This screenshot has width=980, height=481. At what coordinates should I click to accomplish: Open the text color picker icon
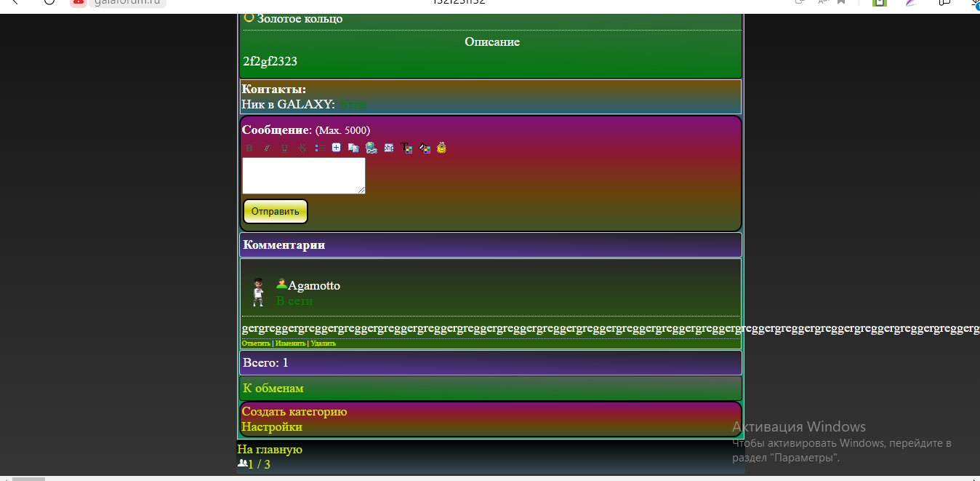(406, 148)
